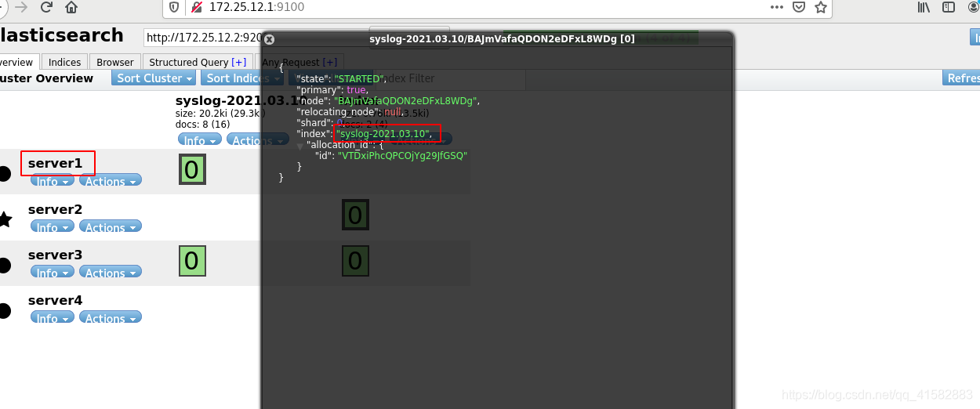Click the Refresh button
Screen dimensions: 980x409
(961, 78)
